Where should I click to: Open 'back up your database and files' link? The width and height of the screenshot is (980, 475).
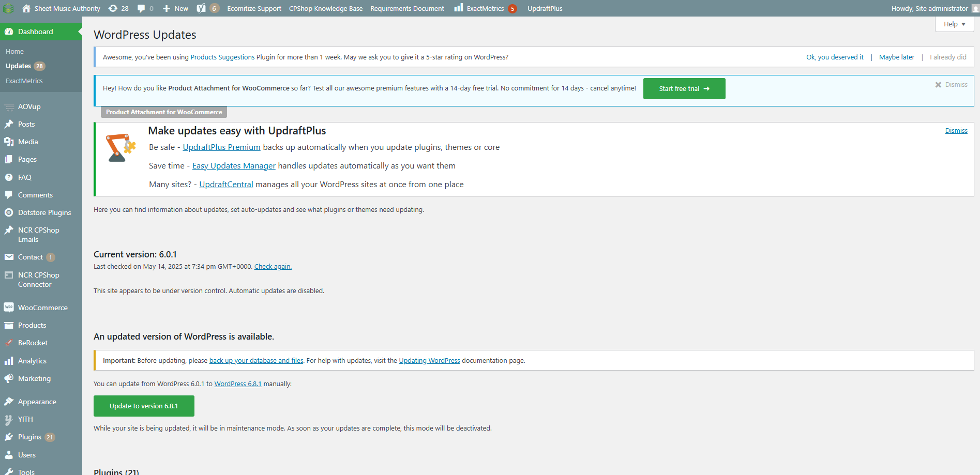click(x=257, y=361)
